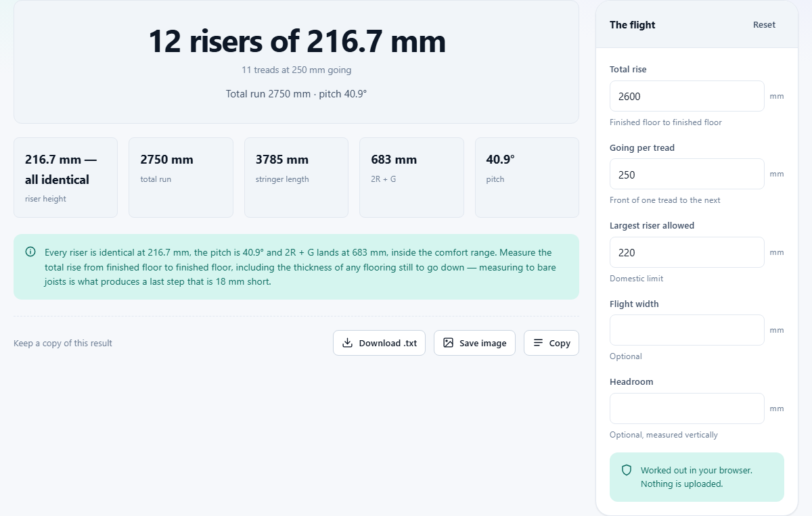Viewport: 812px width, 516px height.
Task: Click the 'Flight width' label
Action: [634, 304]
